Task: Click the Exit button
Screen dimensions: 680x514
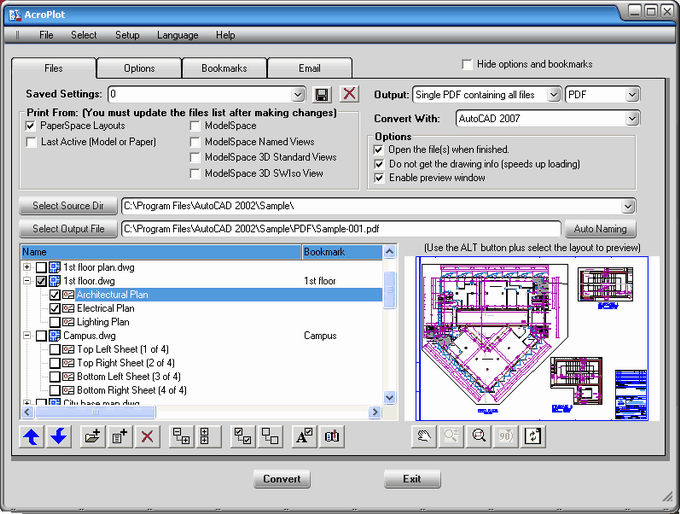Action: pos(412,479)
